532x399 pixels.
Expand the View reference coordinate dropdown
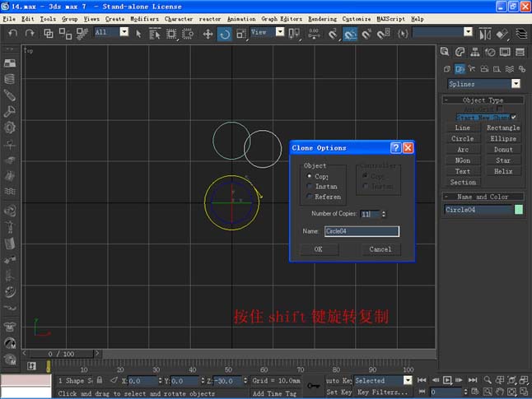(x=279, y=32)
